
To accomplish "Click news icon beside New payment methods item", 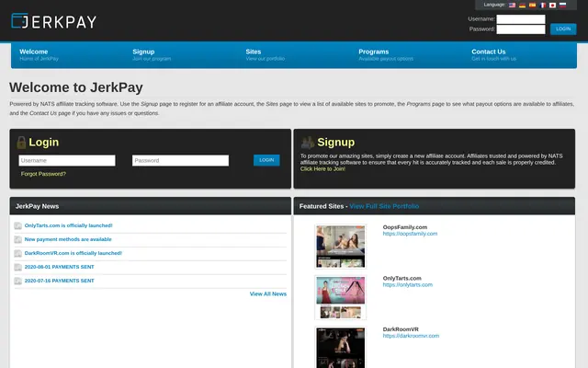I will pos(17,239).
